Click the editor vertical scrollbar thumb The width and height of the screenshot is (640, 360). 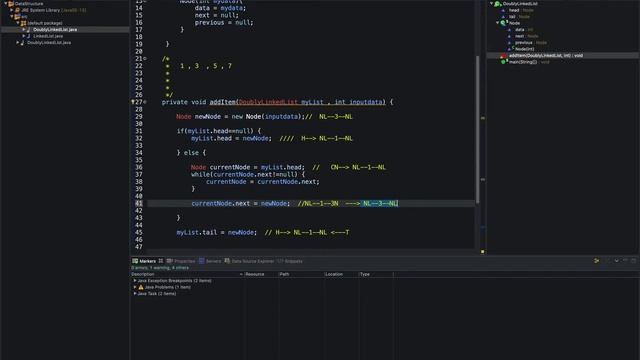(478, 129)
